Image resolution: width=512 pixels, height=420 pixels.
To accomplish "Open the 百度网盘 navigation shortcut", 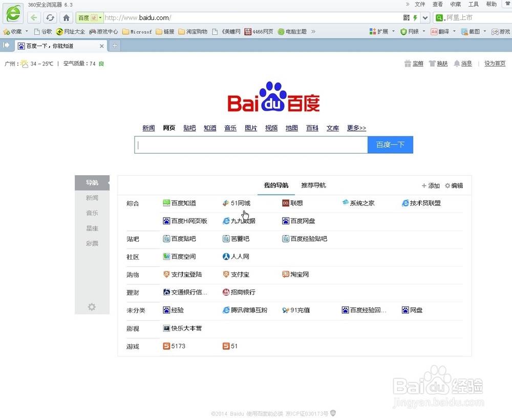I will 298,221.
